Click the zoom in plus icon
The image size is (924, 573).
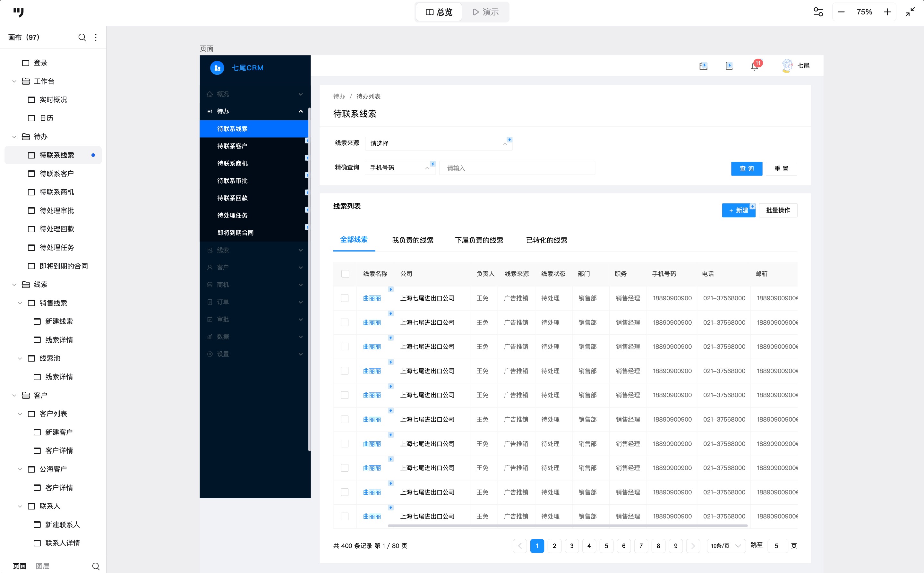(x=887, y=12)
